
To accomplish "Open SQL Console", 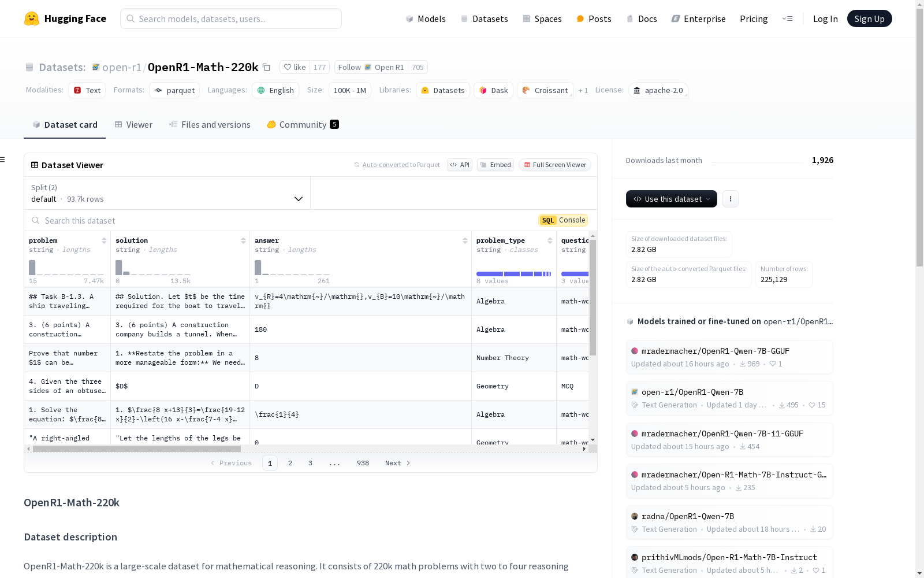I will [563, 220].
